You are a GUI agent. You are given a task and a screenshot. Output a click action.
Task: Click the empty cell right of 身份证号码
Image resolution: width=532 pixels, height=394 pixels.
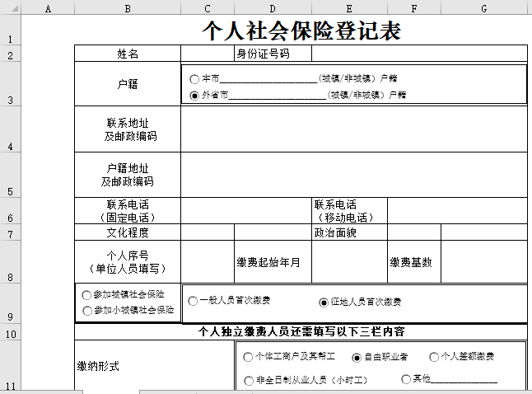[x=418, y=54]
